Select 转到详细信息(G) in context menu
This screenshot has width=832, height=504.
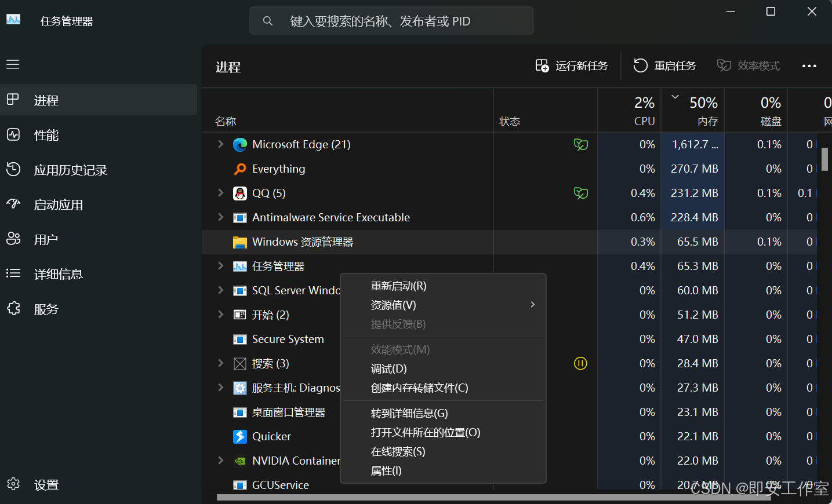pos(444,414)
